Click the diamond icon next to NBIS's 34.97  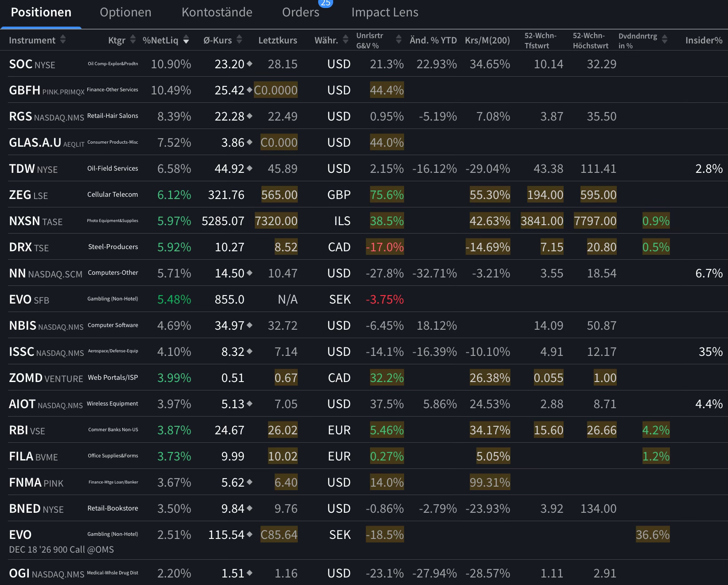(x=249, y=325)
